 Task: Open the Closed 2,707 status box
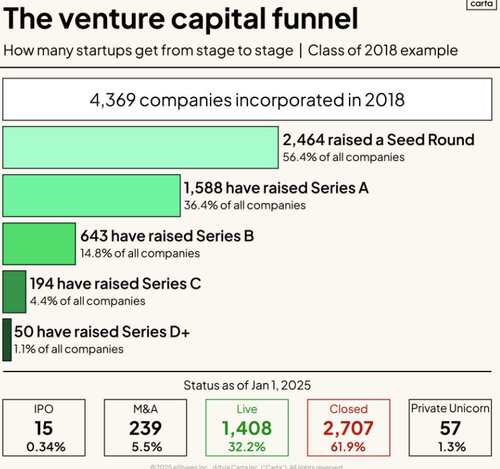[x=348, y=428]
